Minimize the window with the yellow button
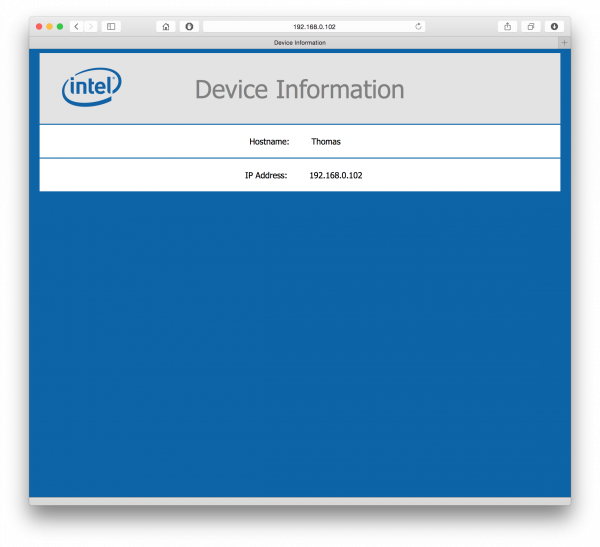The width and height of the screenshot is (600, 547). [x=49, y=26]
